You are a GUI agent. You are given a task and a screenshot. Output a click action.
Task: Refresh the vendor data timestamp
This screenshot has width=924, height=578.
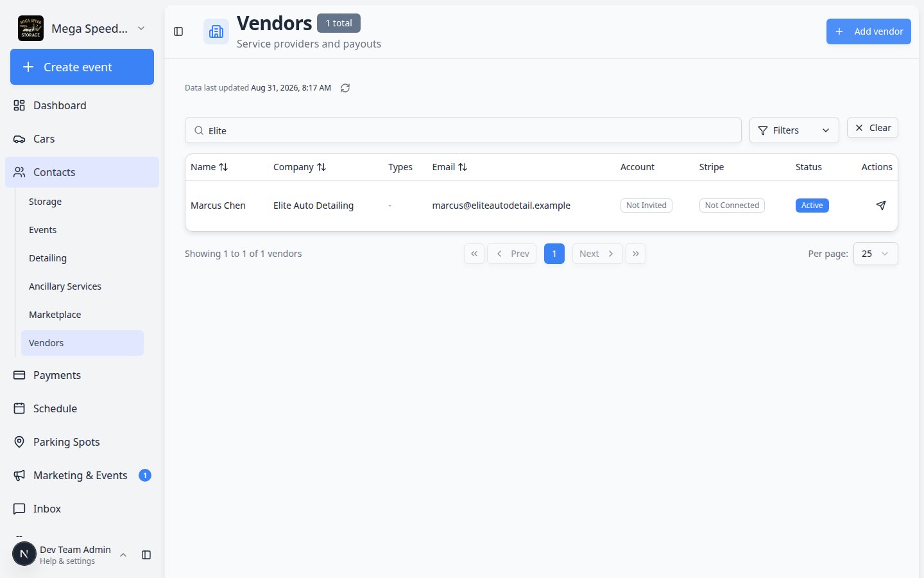click(x=345, y=88)
